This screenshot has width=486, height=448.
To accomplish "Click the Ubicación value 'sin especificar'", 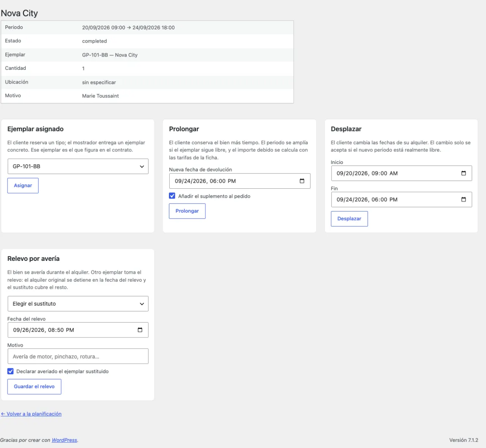I will tap(99, 82).
